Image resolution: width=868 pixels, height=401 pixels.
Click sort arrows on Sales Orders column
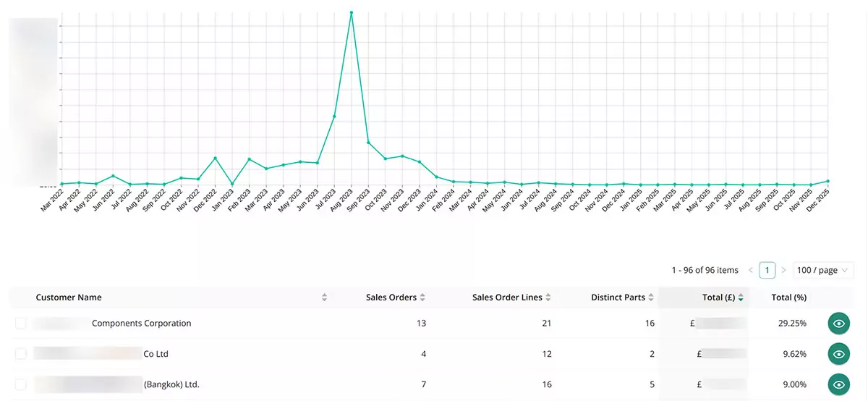click(422, 297)
